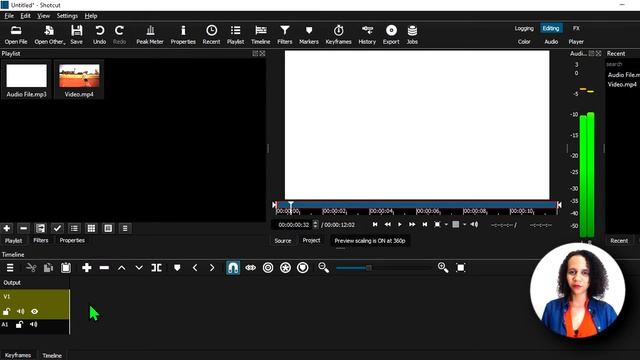The height and width of the screenshot is (360, 640).
Task: Toggle the Timeline toolbar button
Action: [260, 35]
